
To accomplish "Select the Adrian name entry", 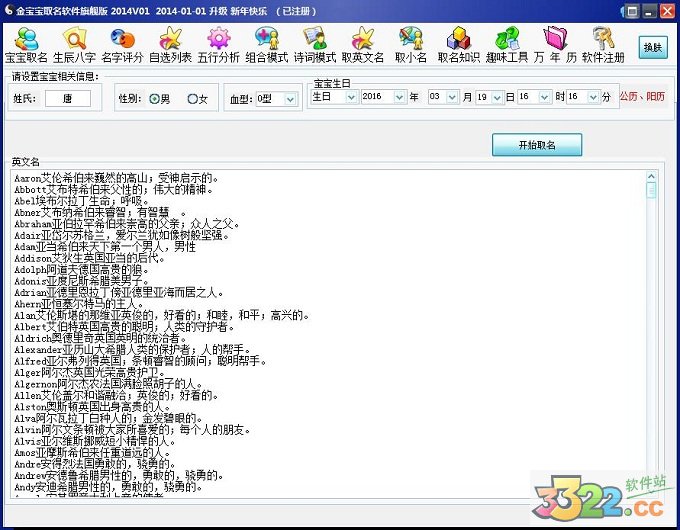I will tap(119, 292).
